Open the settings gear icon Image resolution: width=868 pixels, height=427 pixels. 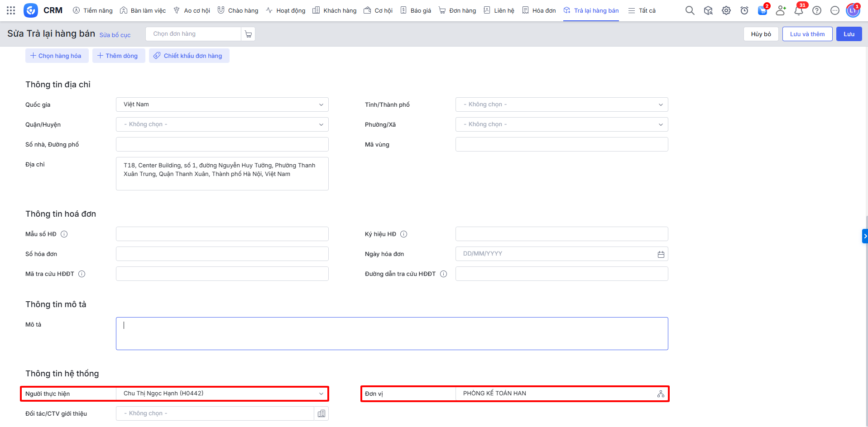point(726,10)
